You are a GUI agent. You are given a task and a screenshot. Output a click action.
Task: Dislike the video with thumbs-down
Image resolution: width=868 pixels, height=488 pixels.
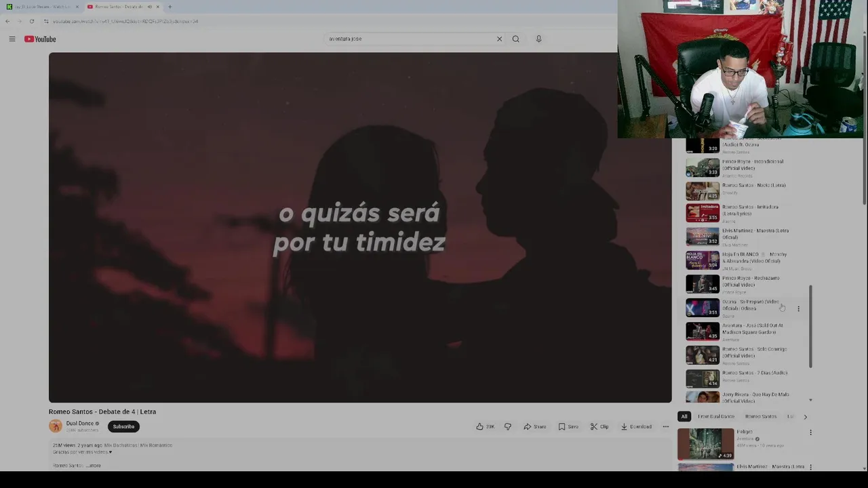click(507, 426)
